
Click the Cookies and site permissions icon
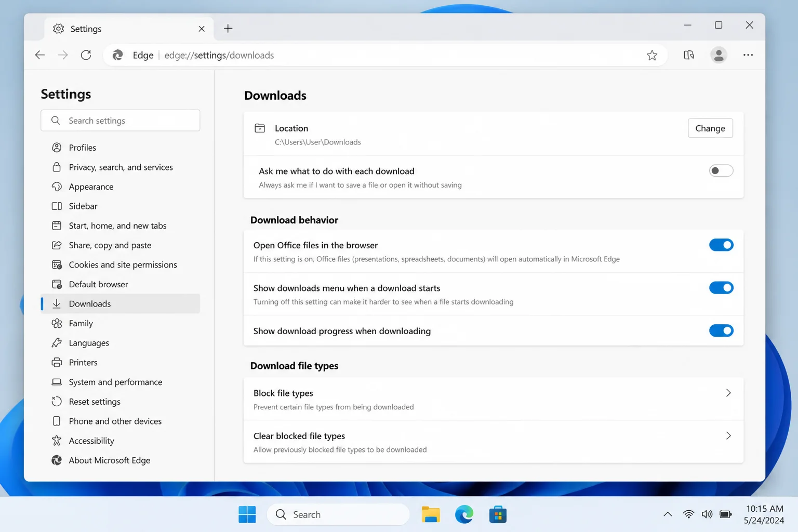point(57,264)
